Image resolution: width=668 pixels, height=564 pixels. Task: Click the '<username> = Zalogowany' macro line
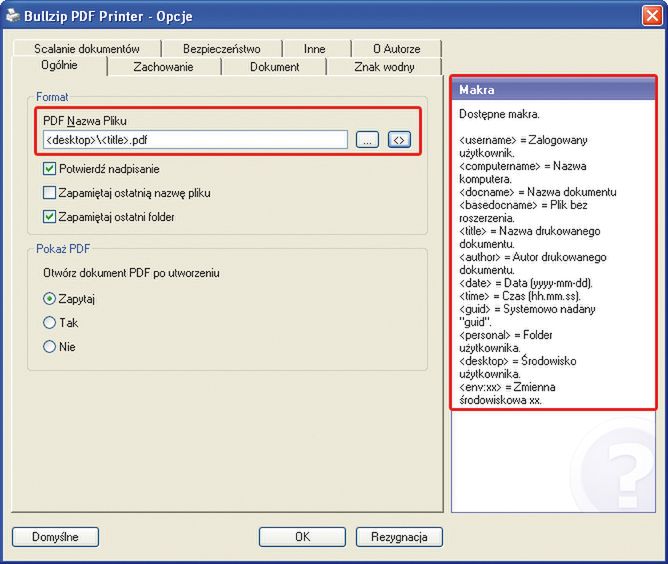pyautogui.click(x=523, y=140)
